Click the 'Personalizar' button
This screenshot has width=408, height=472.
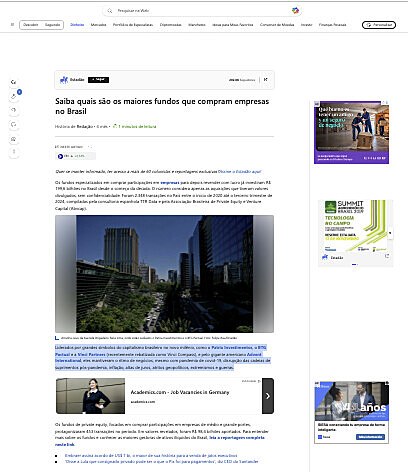pyautogui.click(x=379, y=25)
